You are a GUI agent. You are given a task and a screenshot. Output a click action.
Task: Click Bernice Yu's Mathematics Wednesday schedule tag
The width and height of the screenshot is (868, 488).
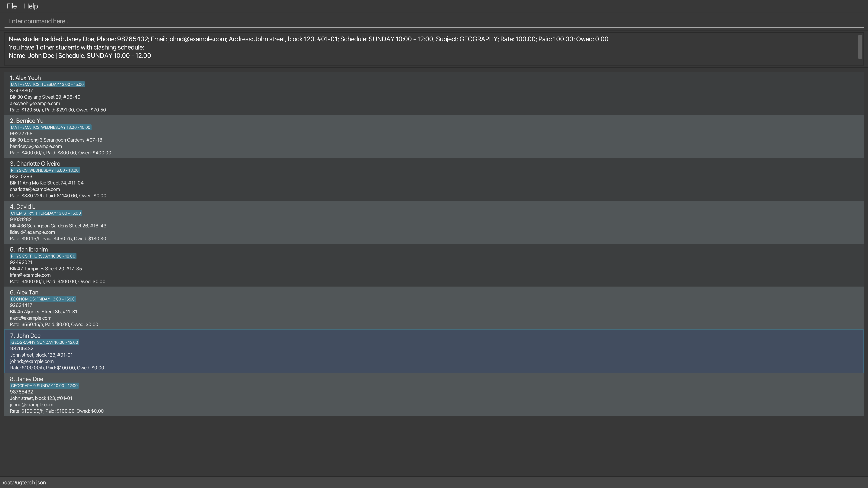tap(50, 127)
